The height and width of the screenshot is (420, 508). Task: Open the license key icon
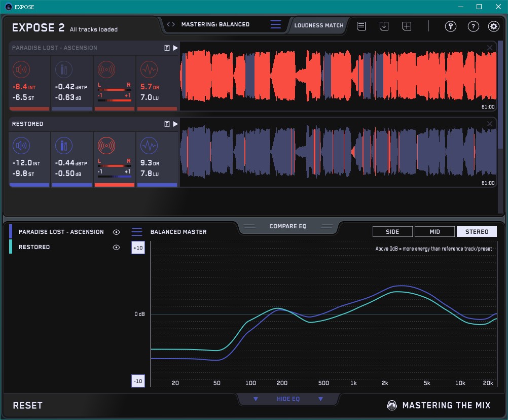450,26
